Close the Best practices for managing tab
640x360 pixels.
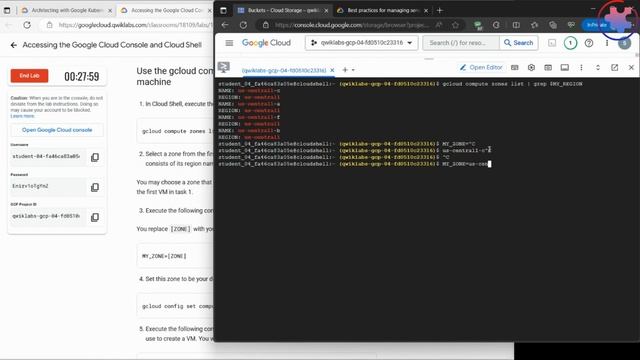[x=426, y=11]
